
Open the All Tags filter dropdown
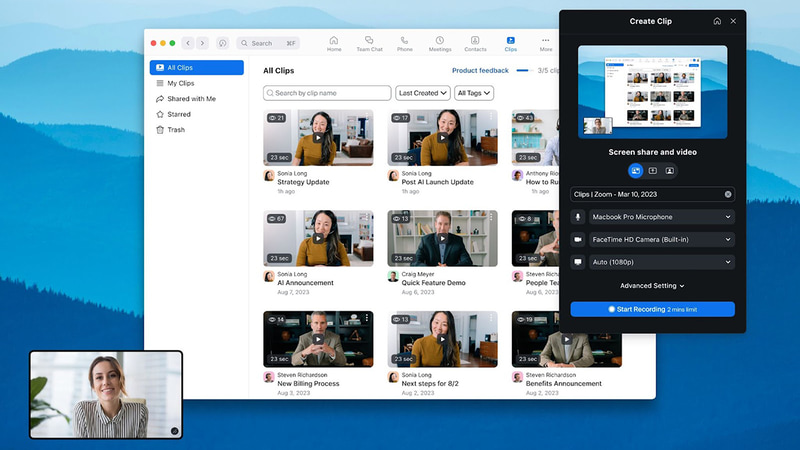473,93
